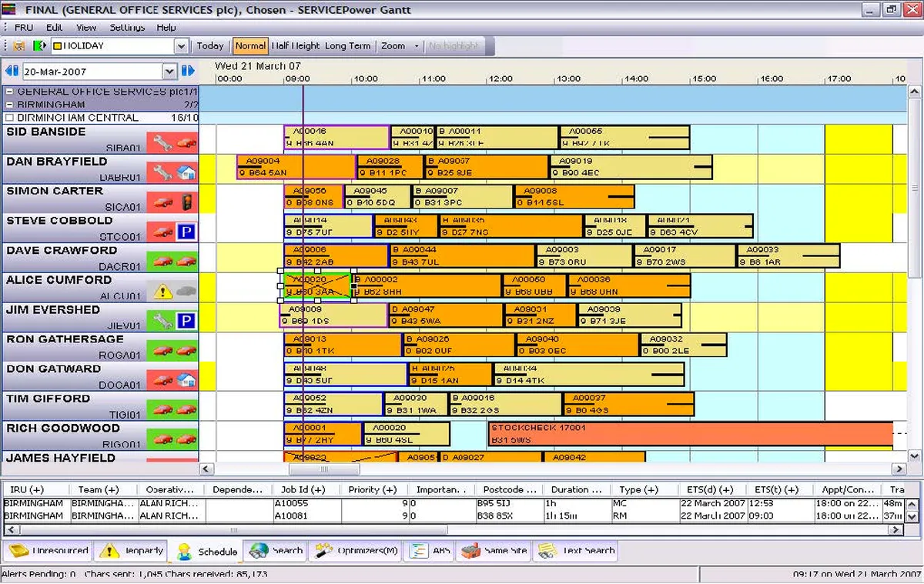Open the Search tab

[276, 550]
